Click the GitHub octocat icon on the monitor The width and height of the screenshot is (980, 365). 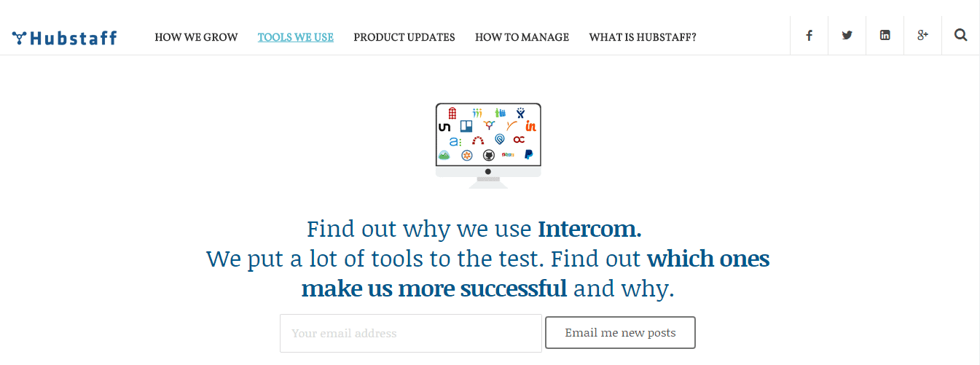click(x=488, y=155)
